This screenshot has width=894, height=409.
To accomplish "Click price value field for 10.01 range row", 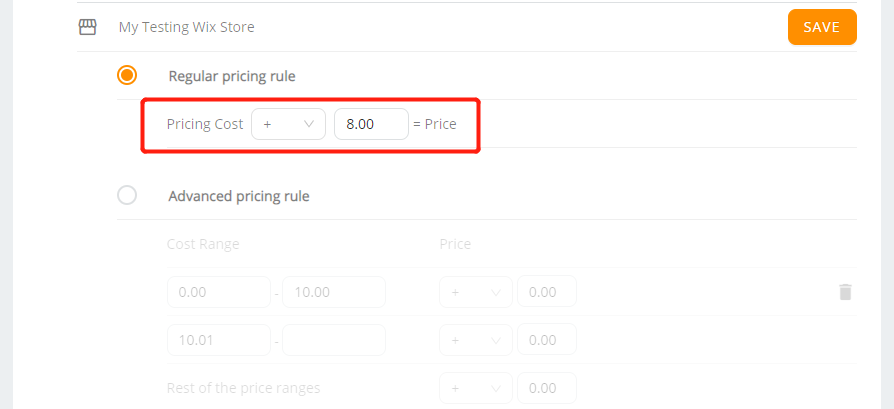I will pyautogui.click(x=547, y=339).
